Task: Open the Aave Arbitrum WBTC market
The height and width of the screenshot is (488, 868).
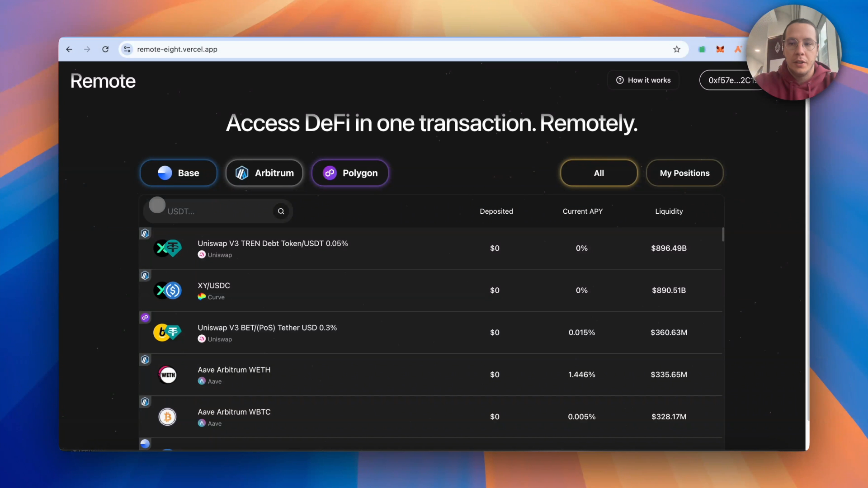Action: (x=431, y=417)
